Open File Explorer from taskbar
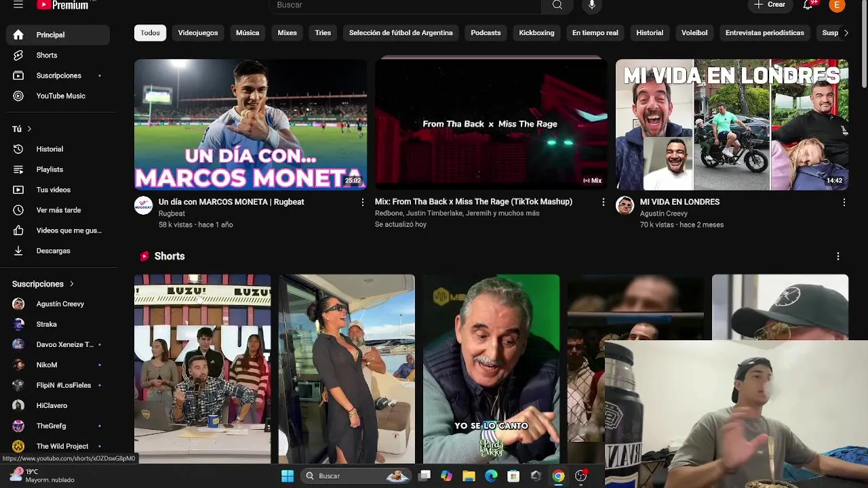 pyautogui.click(x=469, y=476)
